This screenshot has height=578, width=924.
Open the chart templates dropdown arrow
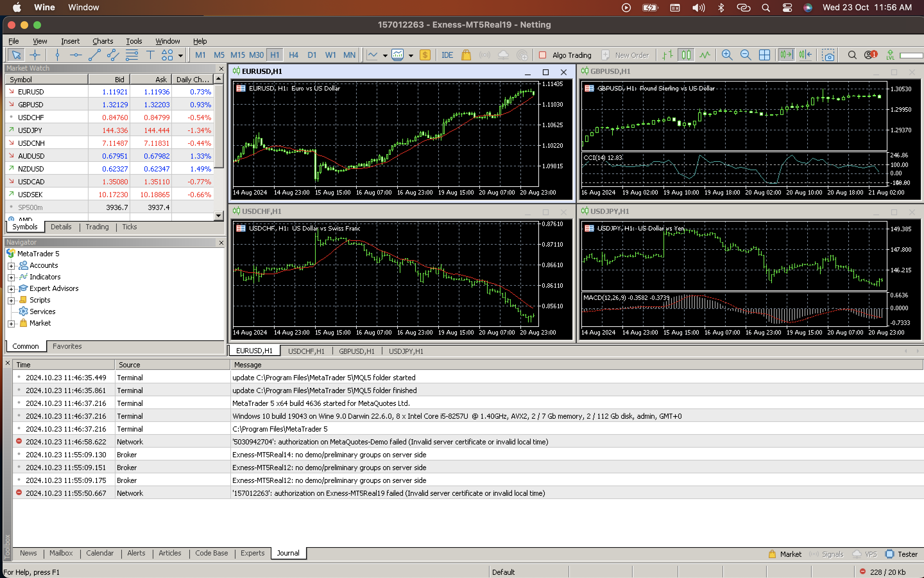click(x=411, y=56)
